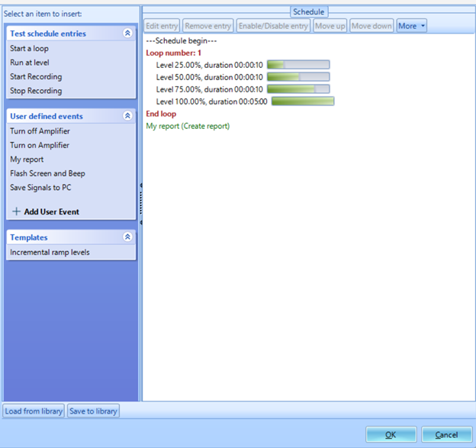
Task: Collapse the User defined events section
Action: point(127,116)
